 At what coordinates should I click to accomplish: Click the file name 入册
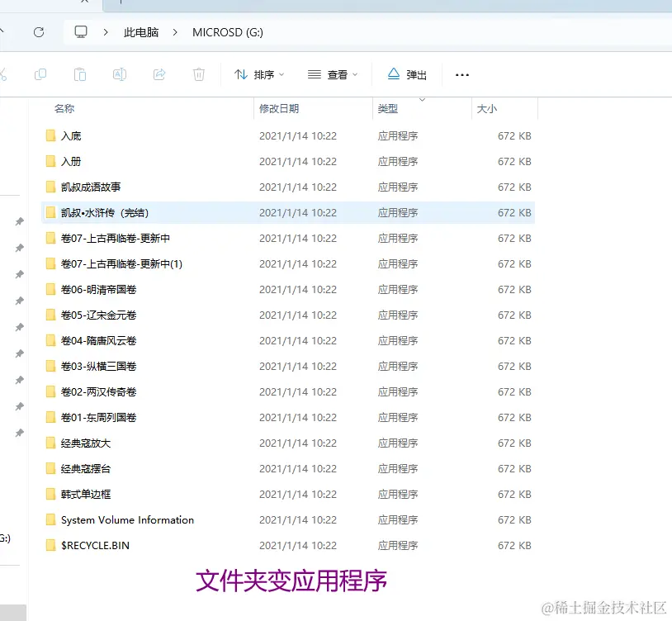[71, 162]
